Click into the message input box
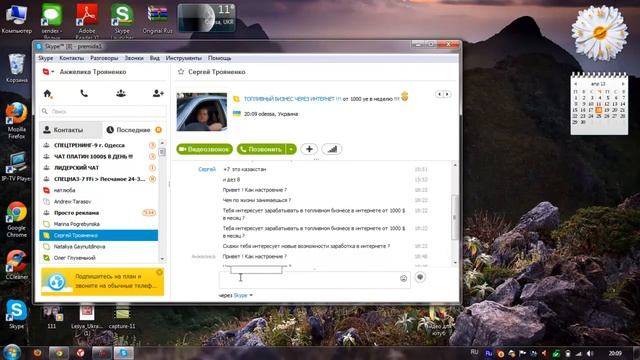 (314, 280)
